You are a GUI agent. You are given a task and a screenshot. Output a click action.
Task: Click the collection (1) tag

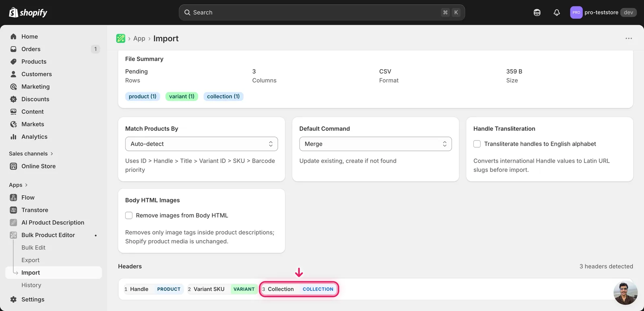pos(223,97)
